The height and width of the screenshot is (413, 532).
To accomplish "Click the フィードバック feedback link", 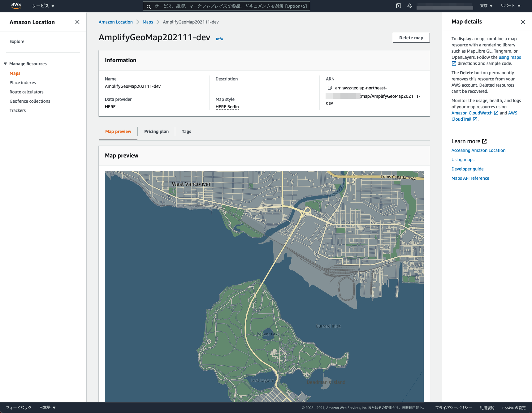I will [x=19, y=408].
